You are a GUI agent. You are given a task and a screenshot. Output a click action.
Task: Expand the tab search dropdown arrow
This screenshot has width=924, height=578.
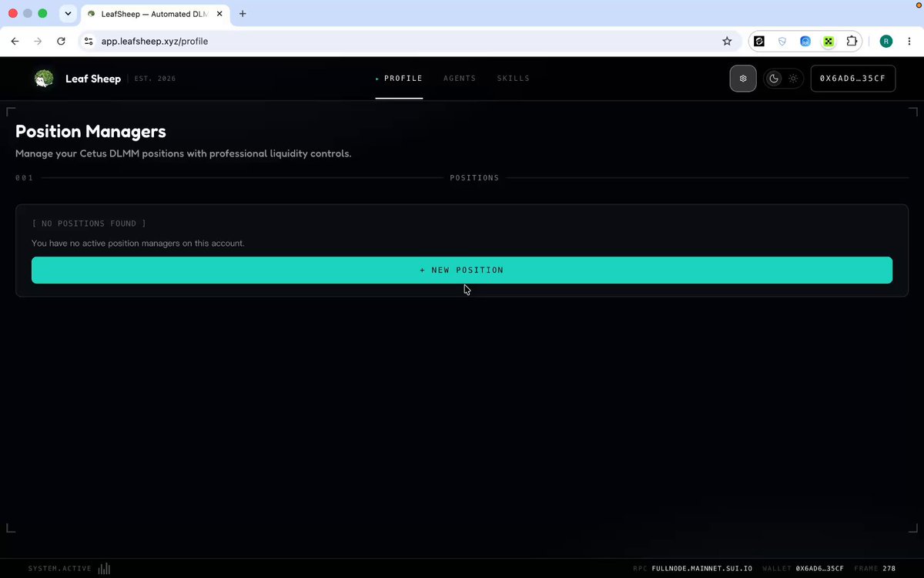(68, 14)
